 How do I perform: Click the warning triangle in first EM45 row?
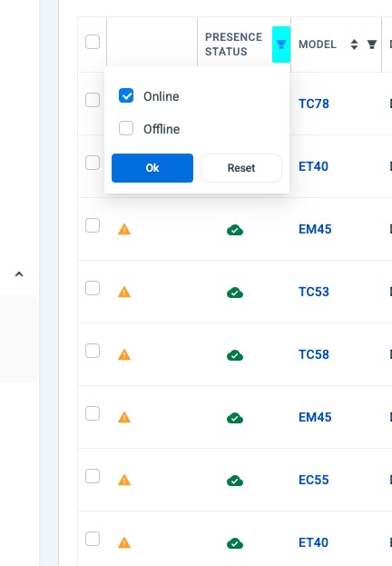124,229
